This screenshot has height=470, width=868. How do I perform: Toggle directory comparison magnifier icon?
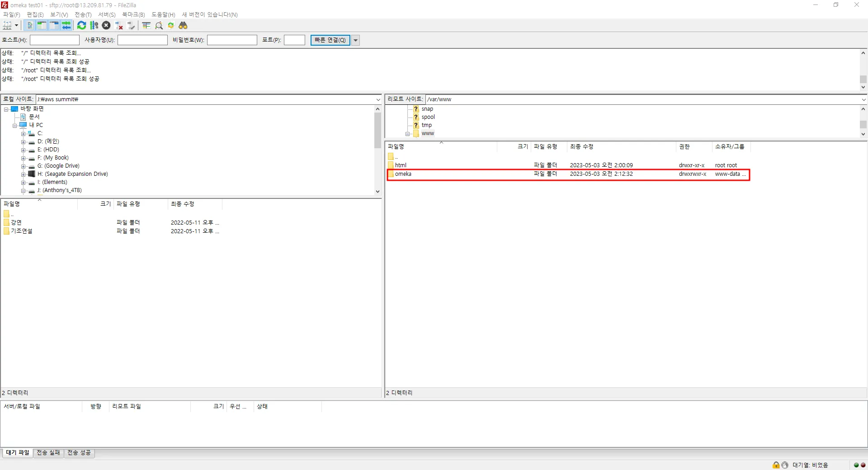(x=159, y=25)
